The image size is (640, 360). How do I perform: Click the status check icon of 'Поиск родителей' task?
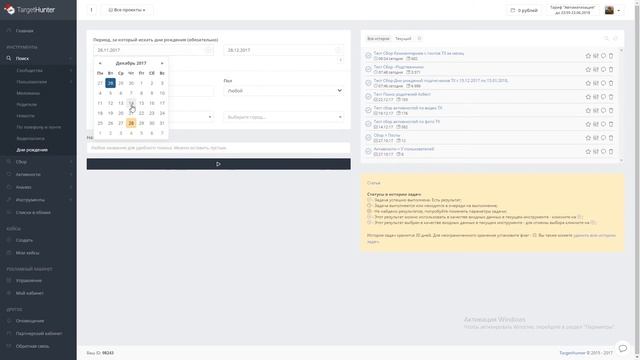tap(368, 97)
